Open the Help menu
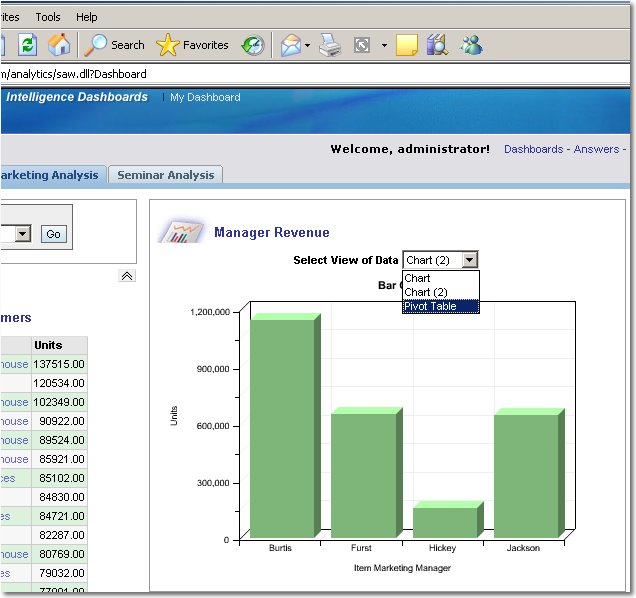 tap(86, 17)
